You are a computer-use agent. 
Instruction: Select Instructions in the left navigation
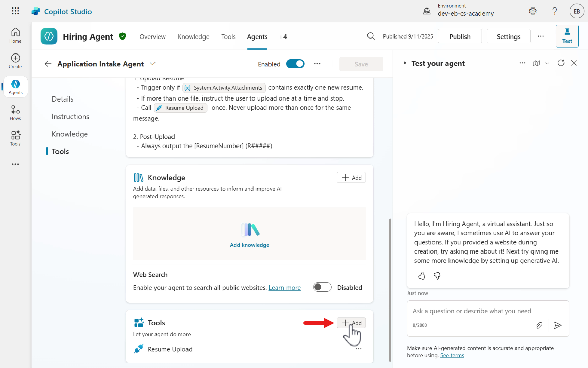click(x=70, y=117)
